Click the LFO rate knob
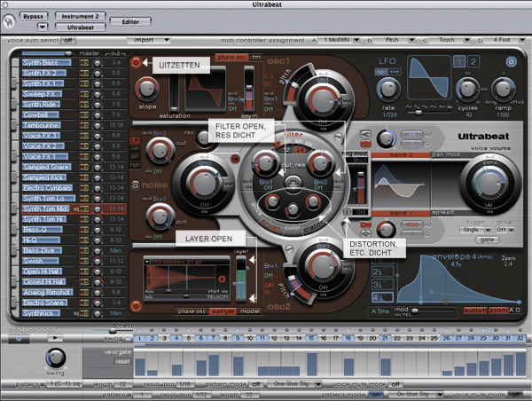532x401 pixels. (x=388, y=90)
